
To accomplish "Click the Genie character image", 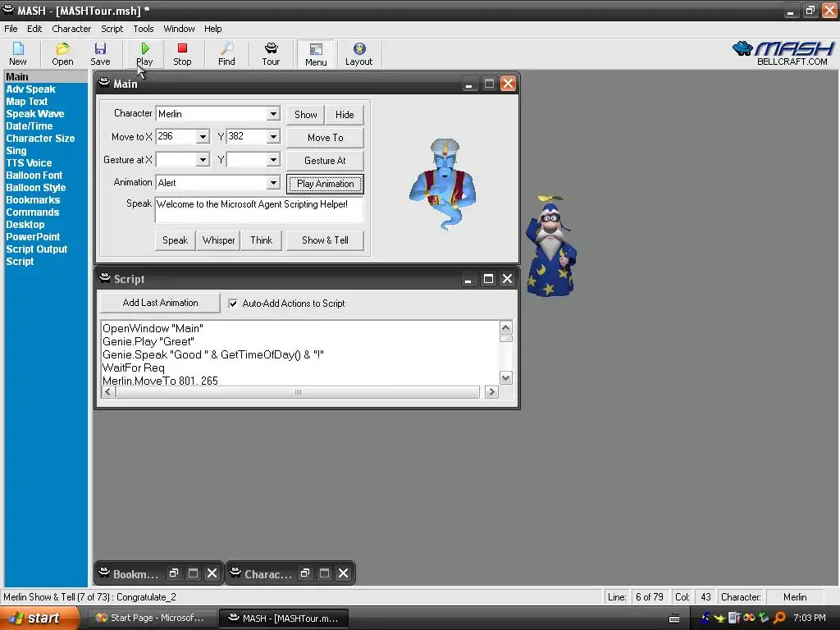I will pyautogui.click(x=442, y=184).
